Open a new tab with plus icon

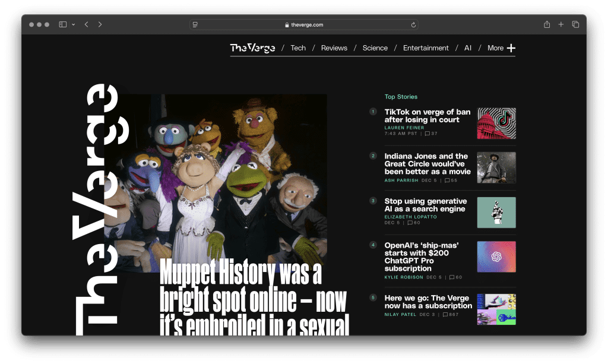pos(561,24)
